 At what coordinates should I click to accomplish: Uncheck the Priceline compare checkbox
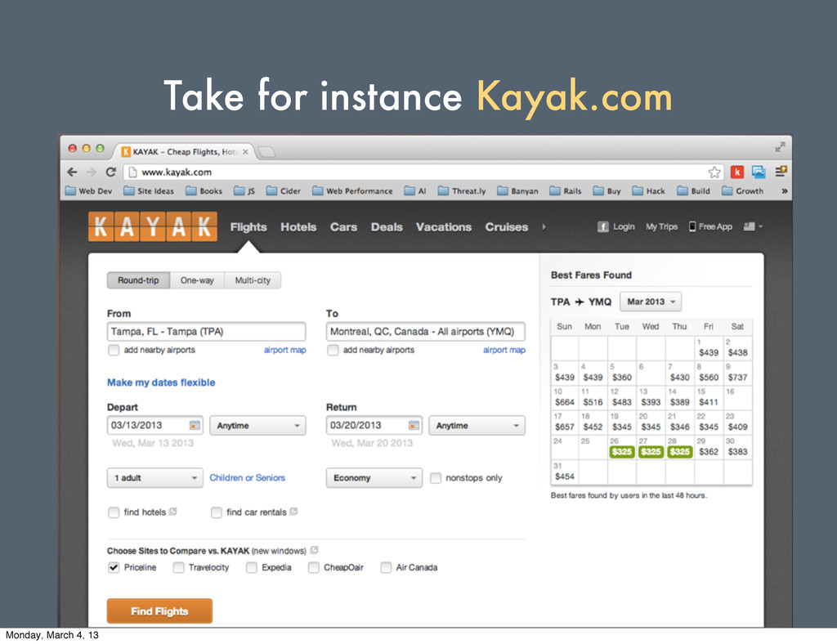[x=113, y=567]
